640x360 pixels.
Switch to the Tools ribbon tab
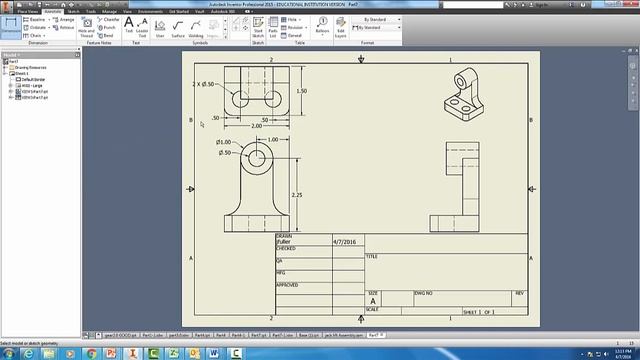(91, 11)
